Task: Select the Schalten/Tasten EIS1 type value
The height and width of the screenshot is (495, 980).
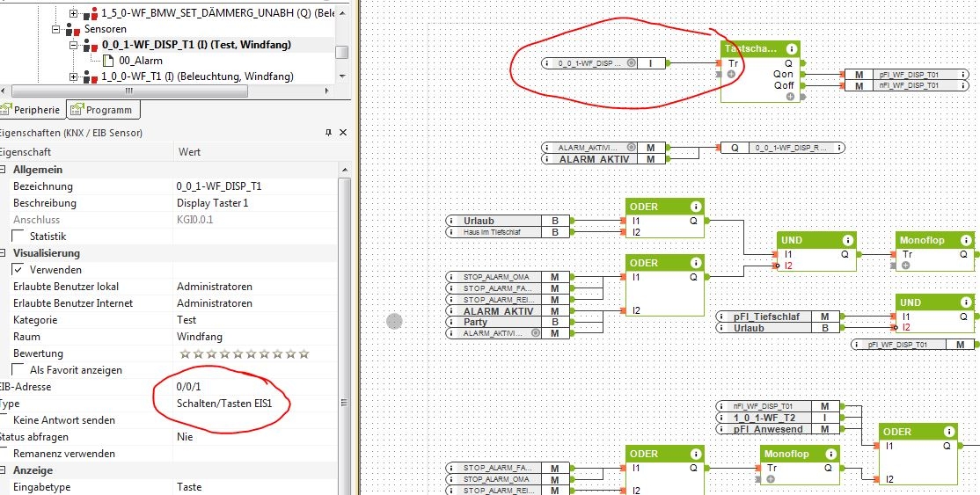Action: tap(233, 404)
